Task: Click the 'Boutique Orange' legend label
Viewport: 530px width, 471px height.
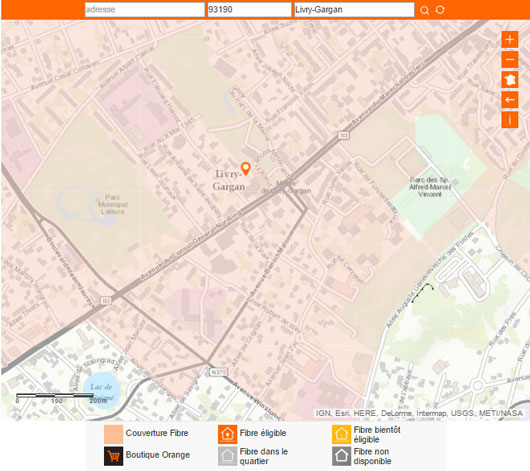Action: point(158,455)
